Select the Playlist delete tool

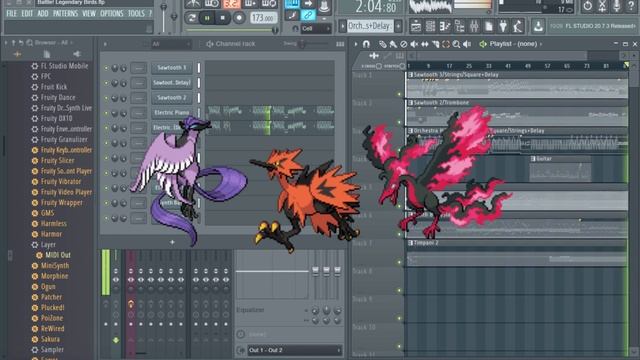tap(404, 44)
